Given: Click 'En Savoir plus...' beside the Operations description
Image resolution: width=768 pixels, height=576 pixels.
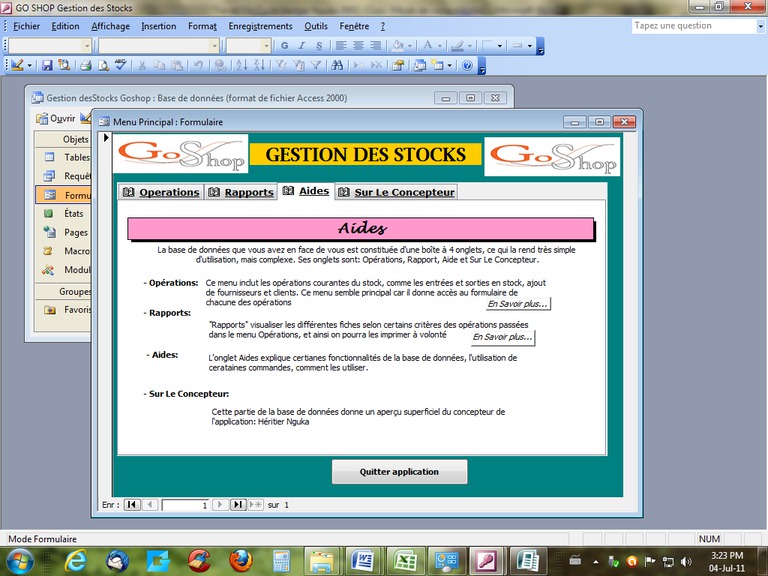Looking at the screenshot, I should coord(518,304).
